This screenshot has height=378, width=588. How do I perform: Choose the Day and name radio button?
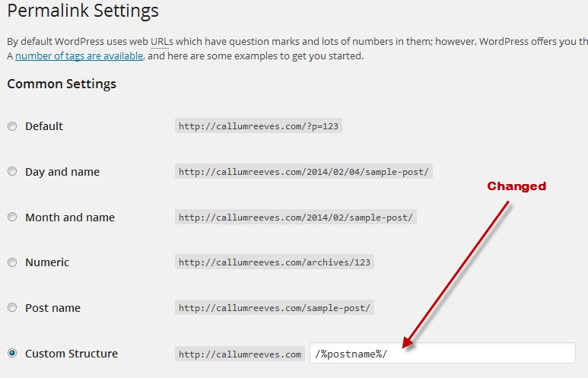[12, 172]
